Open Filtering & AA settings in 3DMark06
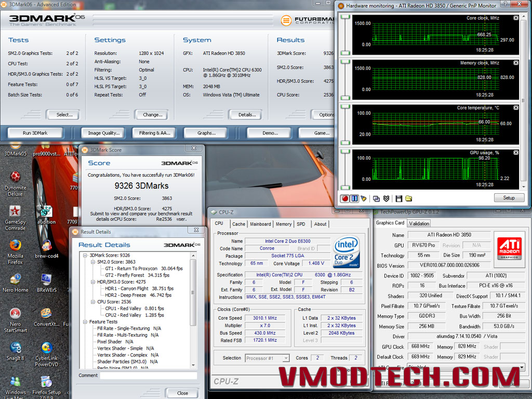This screenshot has width=532, height=399. point(155,133)
